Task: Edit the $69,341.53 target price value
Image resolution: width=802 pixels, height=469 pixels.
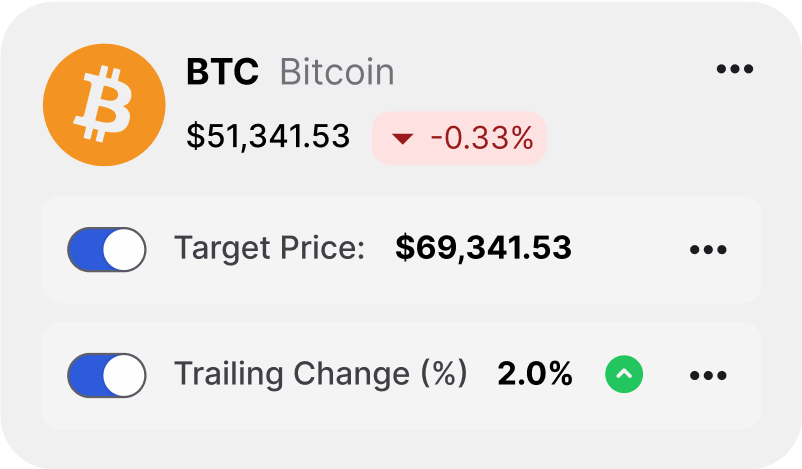Action: point(483,248)
